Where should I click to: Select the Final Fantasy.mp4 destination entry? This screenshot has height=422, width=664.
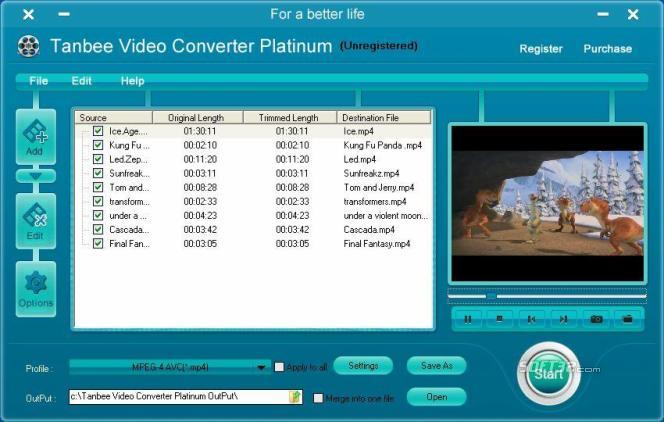[376, 244]
